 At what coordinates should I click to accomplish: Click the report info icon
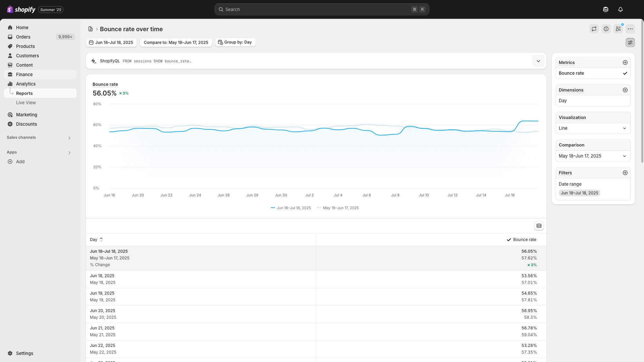606,29
